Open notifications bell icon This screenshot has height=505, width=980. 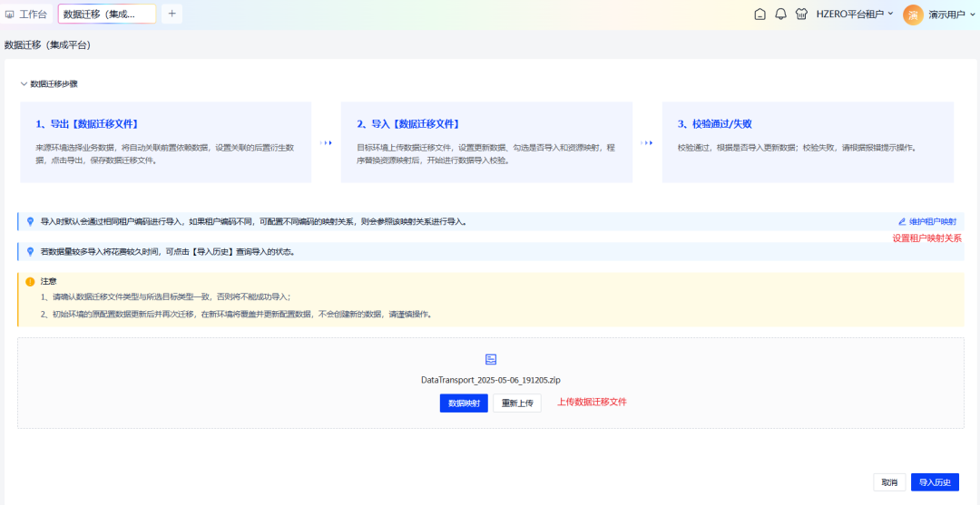tap(780, 15)
